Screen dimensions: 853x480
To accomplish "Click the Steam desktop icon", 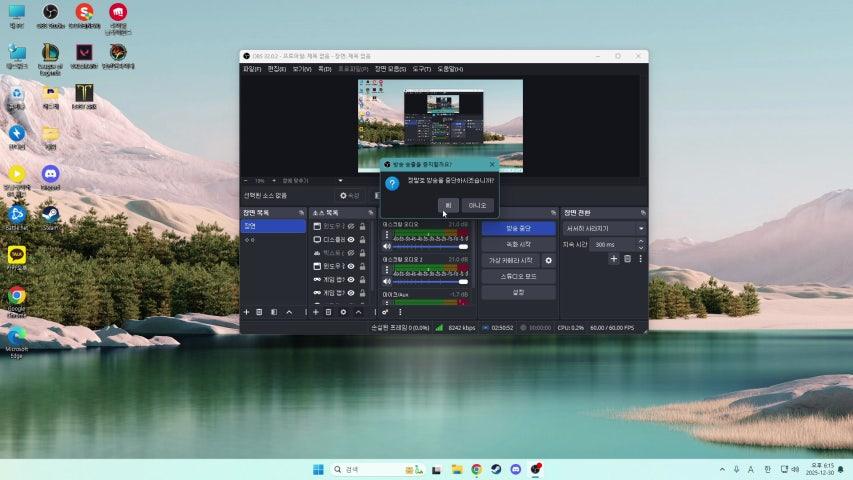I will pos(50,216).
